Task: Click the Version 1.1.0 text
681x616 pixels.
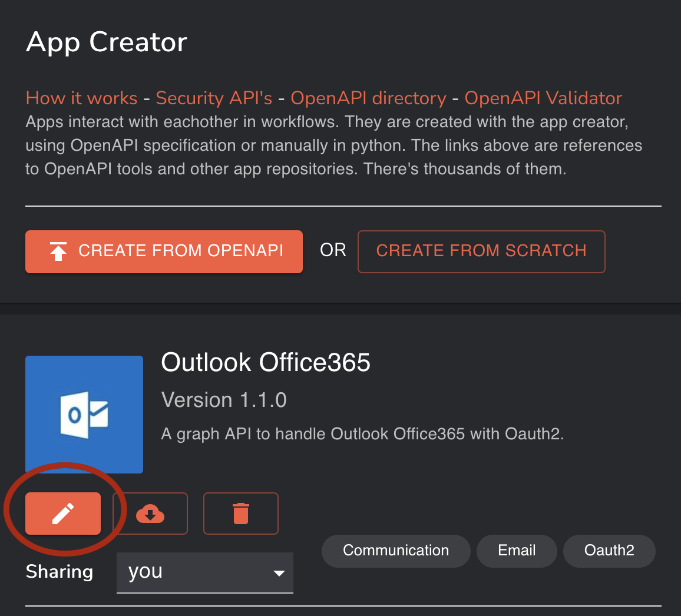Action: tap(224, 400)
